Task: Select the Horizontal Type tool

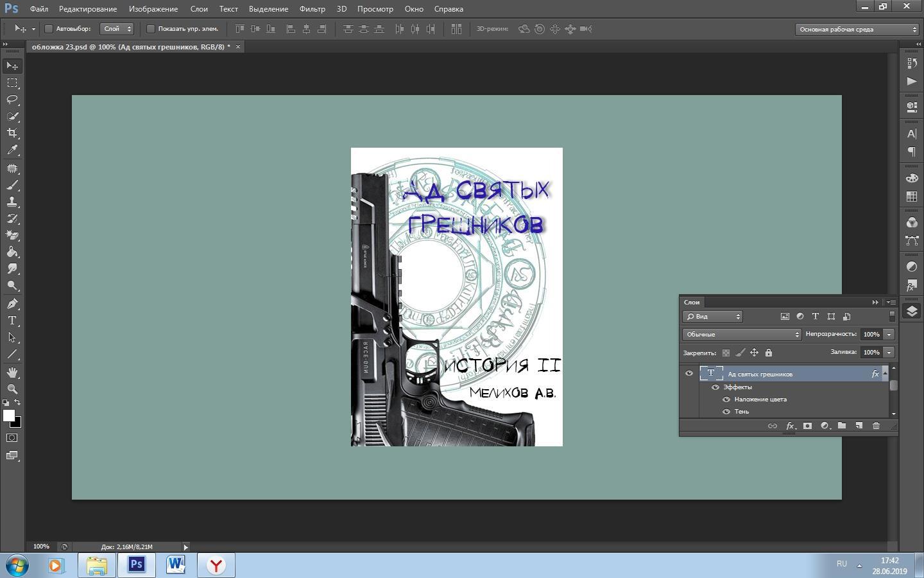Action: (12, 320)
